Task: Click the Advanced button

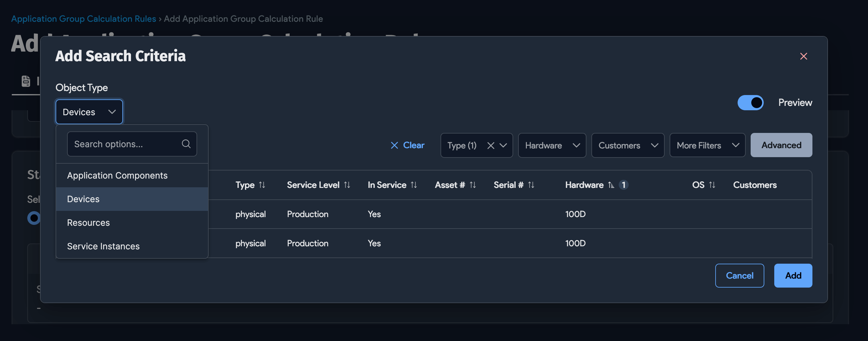Action: (x=781, y=145)
